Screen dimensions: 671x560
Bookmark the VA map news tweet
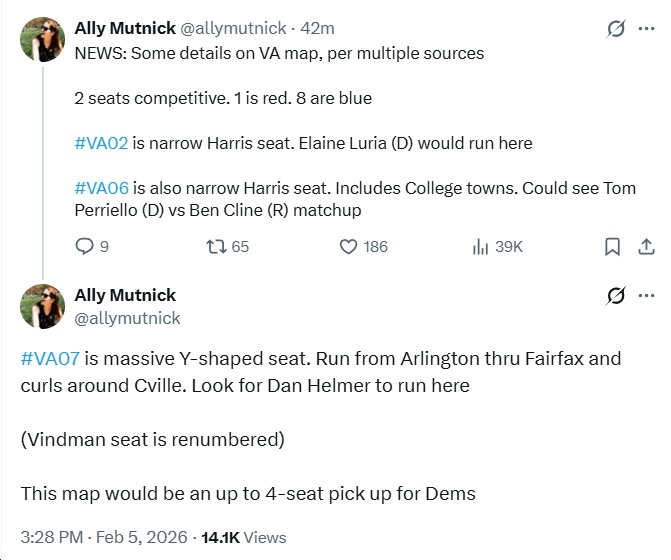click(x=612, y=246)
